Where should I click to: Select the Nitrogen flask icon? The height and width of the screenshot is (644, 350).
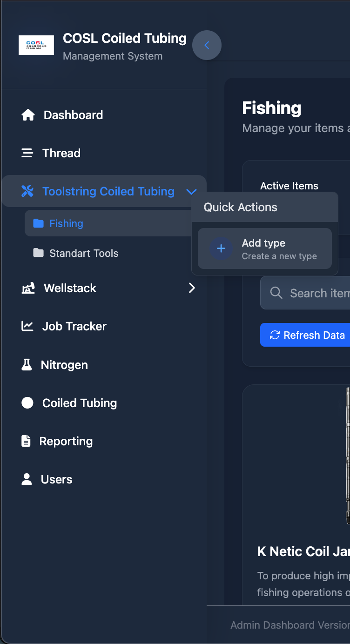pyautogui.click(x=28, y=364)
